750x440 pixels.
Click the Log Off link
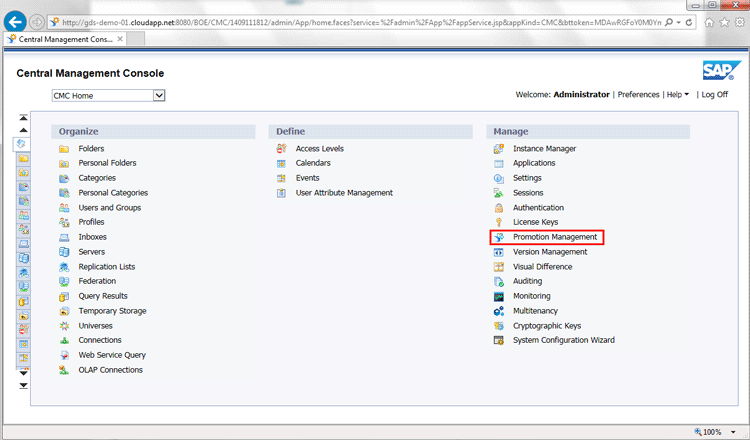[x=714, y=95]
